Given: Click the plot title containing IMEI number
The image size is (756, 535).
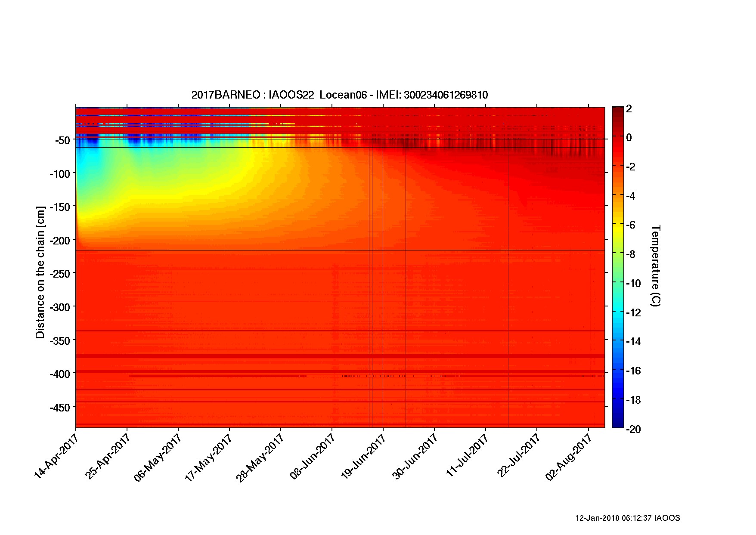Looking at the screenshot, I should [x=339, y=95].
